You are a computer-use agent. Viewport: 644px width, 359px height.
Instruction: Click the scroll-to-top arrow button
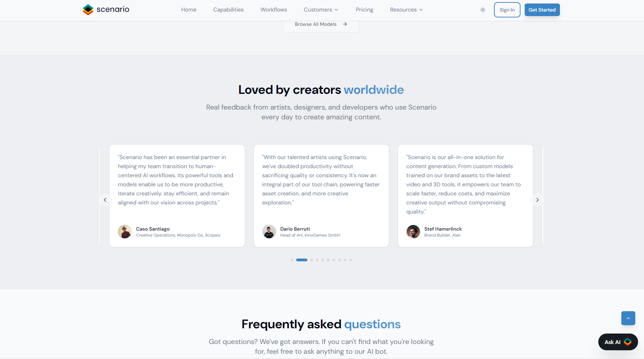click(628, 318)
